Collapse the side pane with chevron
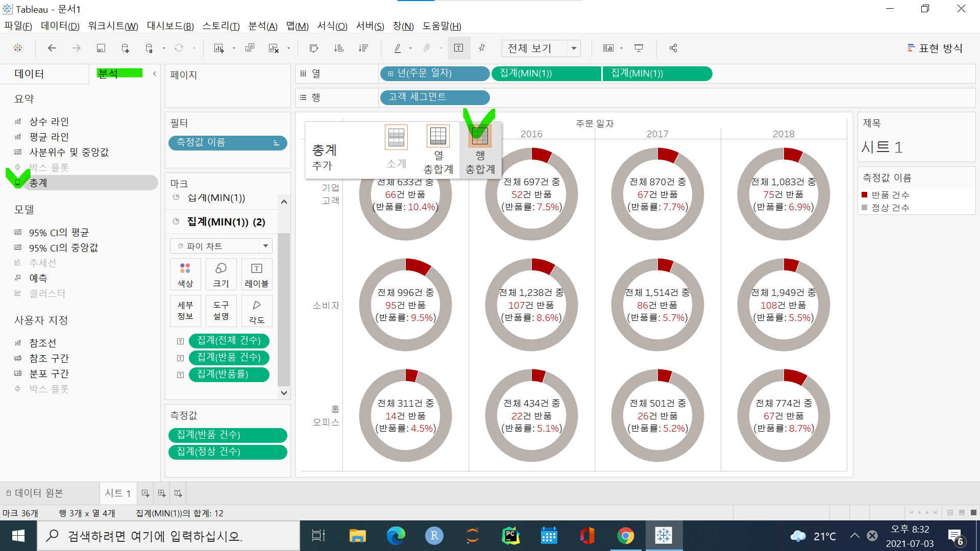The image size is (980, 551). [154, 74]
